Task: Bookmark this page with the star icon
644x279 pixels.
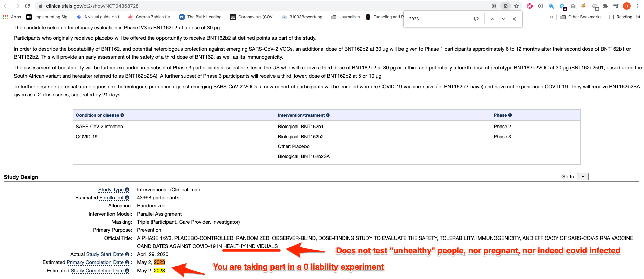Action: pyautogui.click(x=516, y=6)
